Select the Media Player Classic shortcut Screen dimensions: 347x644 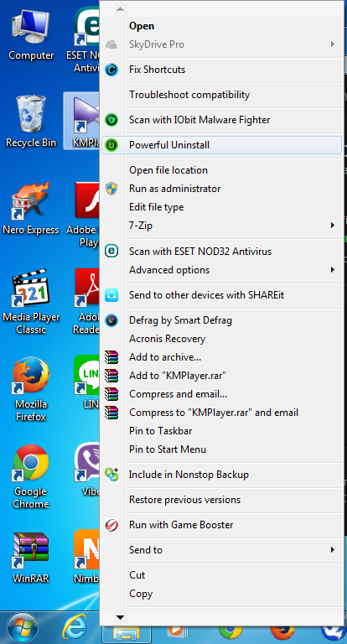[31, 302]
